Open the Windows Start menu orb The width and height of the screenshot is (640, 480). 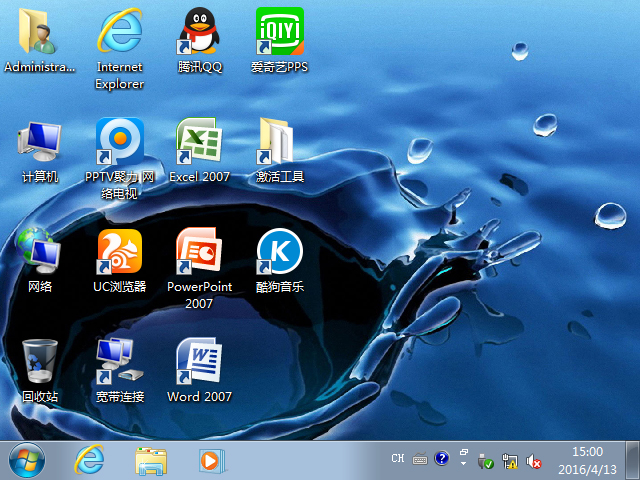click(x=27, y=461)
